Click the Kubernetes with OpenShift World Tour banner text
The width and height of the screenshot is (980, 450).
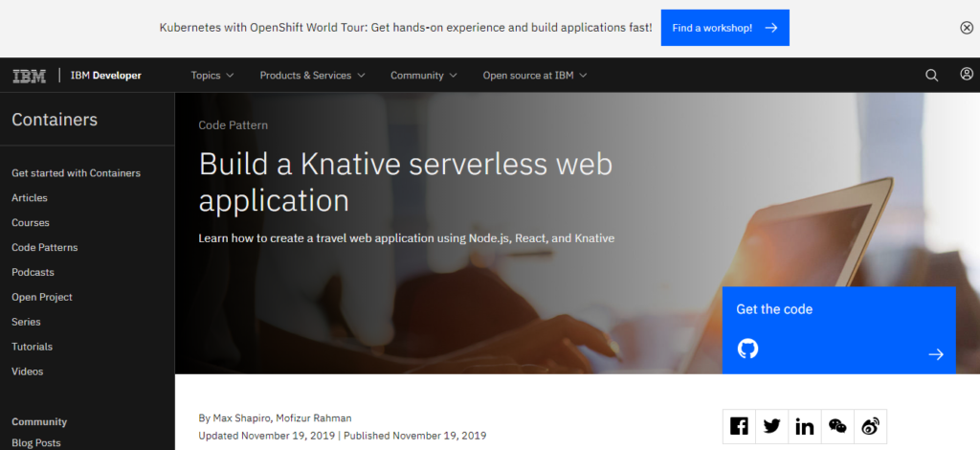point(406,28)
